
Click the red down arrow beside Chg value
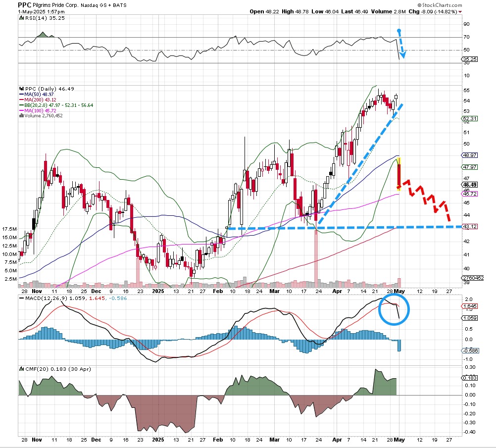coord(460,11)
